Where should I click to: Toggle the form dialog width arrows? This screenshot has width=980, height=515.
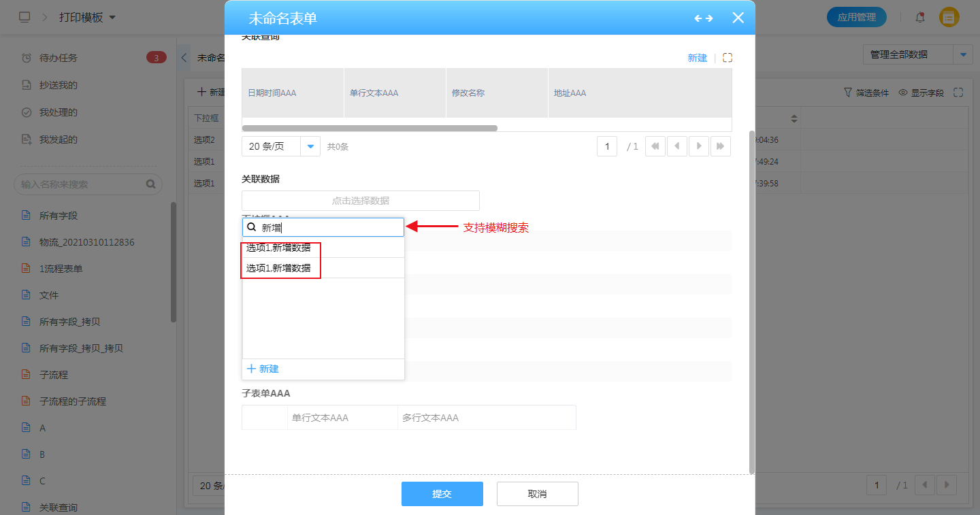point(703,18)
